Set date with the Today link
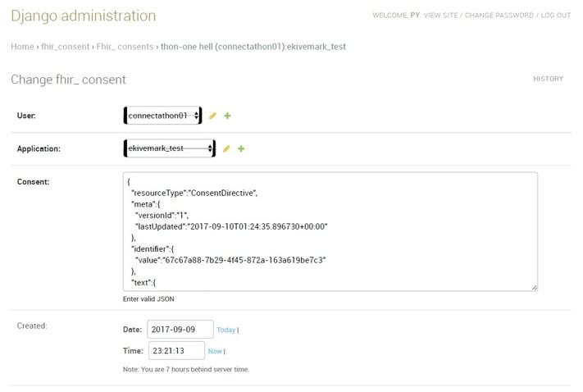 [226, 330]
